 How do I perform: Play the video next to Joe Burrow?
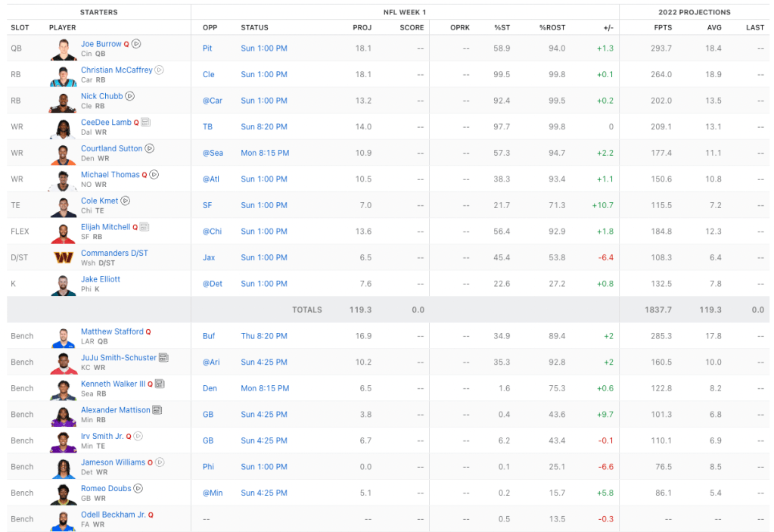pyautogui.click(x=136, y=44)
